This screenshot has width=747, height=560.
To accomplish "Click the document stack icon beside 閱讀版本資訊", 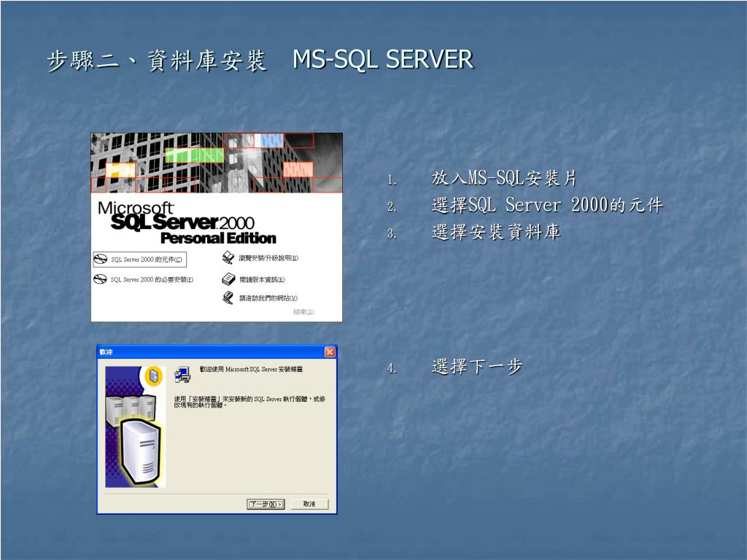I will [228, 279].
